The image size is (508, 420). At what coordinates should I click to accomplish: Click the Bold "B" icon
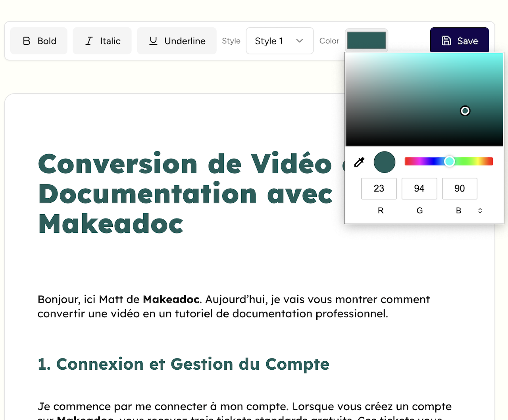click(x=26, y=40)
